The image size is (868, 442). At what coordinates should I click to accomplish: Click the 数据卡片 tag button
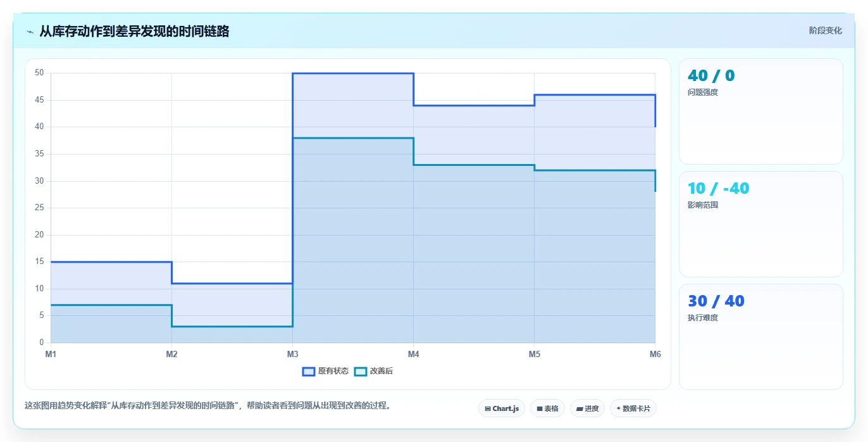click(x=633, y=408)
